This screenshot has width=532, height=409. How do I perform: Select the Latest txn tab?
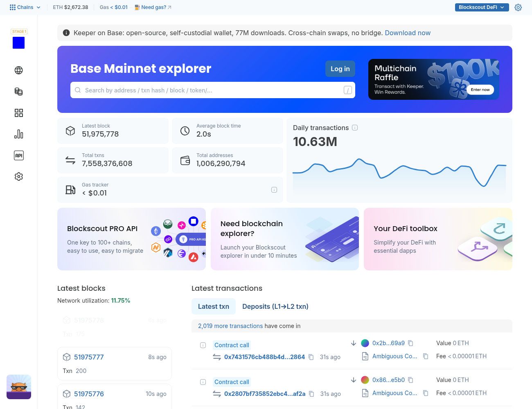(x=214, y=306)
